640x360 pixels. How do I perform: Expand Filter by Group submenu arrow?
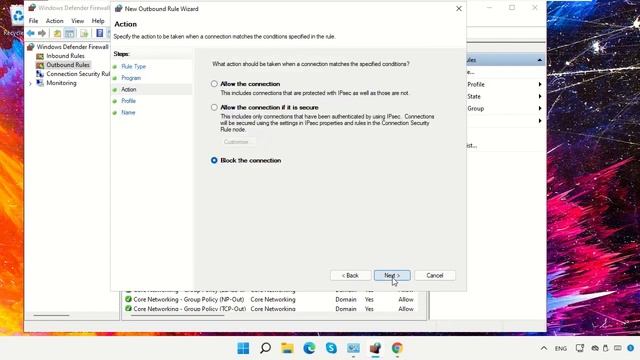tap(540, 109)
